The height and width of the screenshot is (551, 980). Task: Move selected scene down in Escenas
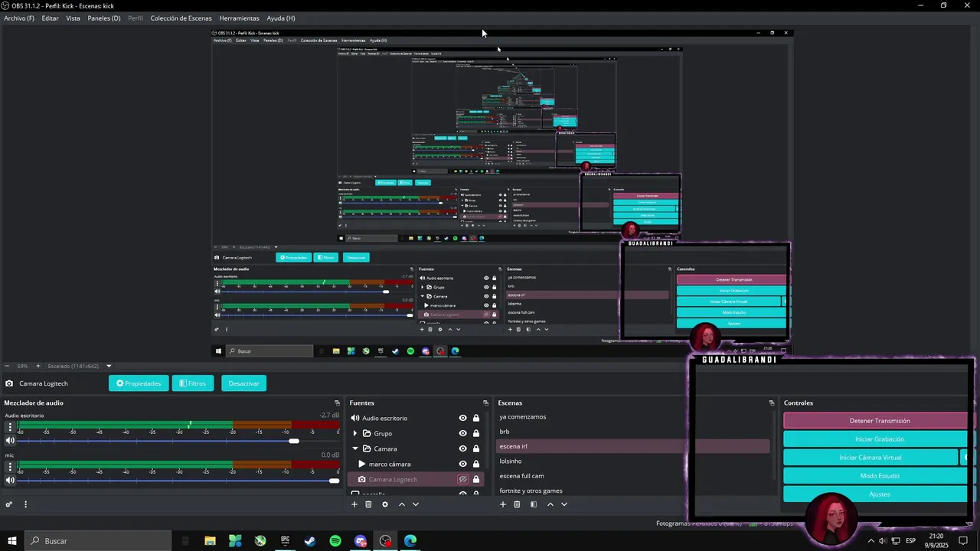pyautogui.click(x=564, y=504)
